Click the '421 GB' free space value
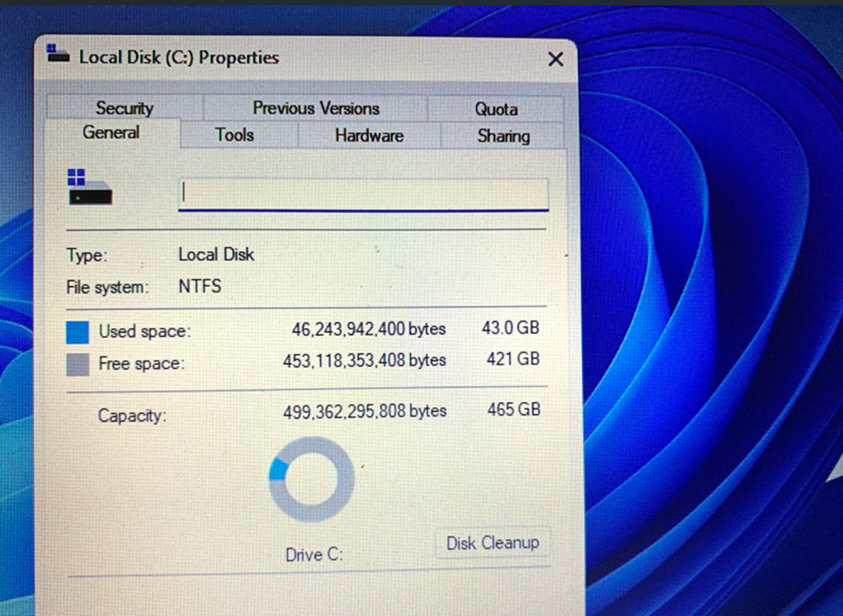The image size is (843, 616). (513, 358)
